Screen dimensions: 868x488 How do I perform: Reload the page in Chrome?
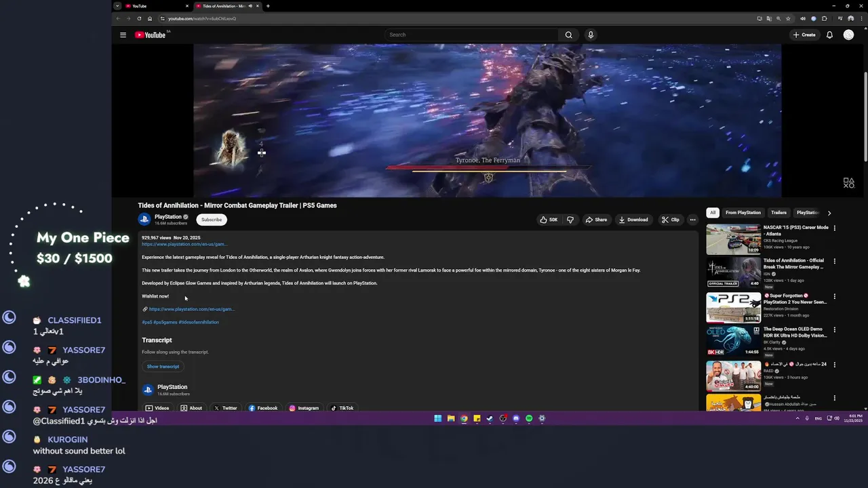click(x=139, y=18)
